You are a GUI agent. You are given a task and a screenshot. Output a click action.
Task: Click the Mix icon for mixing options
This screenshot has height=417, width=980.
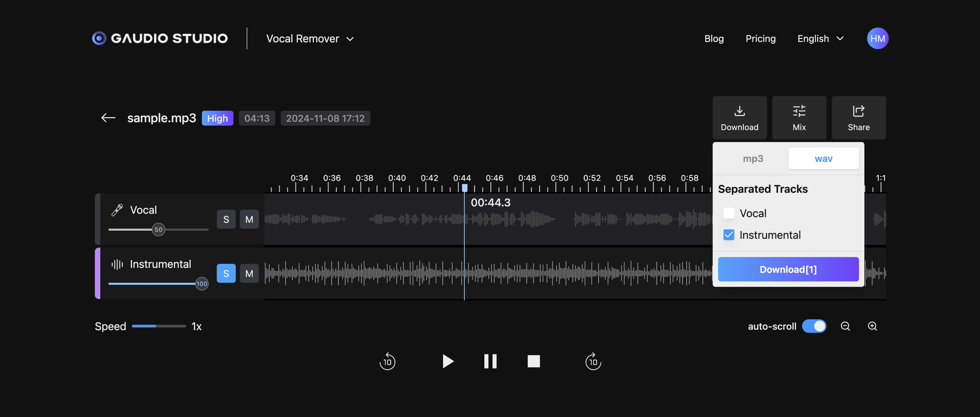click(799, 117)
